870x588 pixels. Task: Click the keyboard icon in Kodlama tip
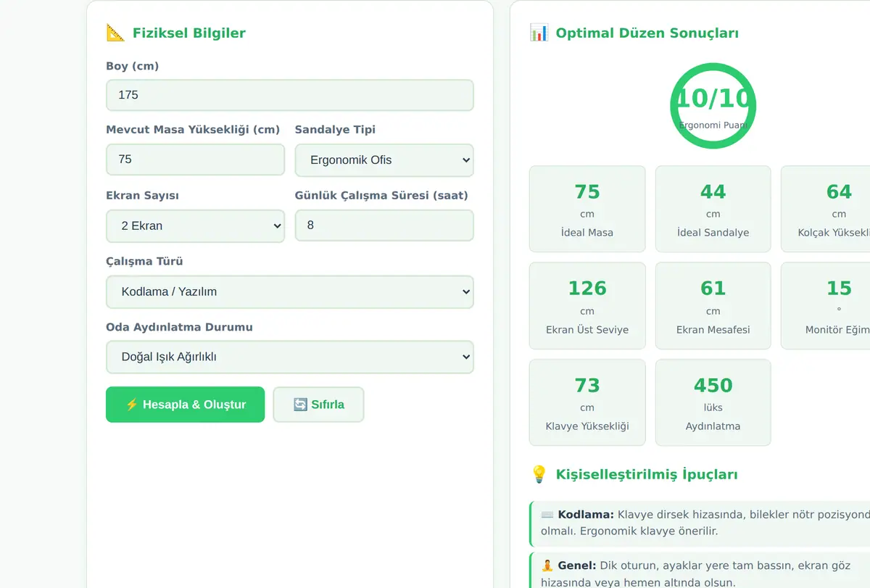[x=547, y=515]
